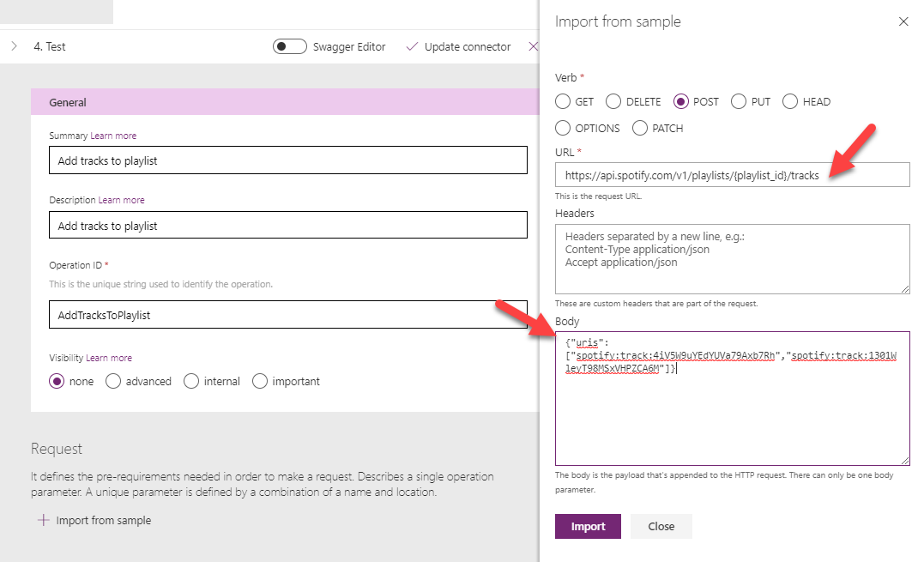Select the DELETE verb option

click(613, 101)
